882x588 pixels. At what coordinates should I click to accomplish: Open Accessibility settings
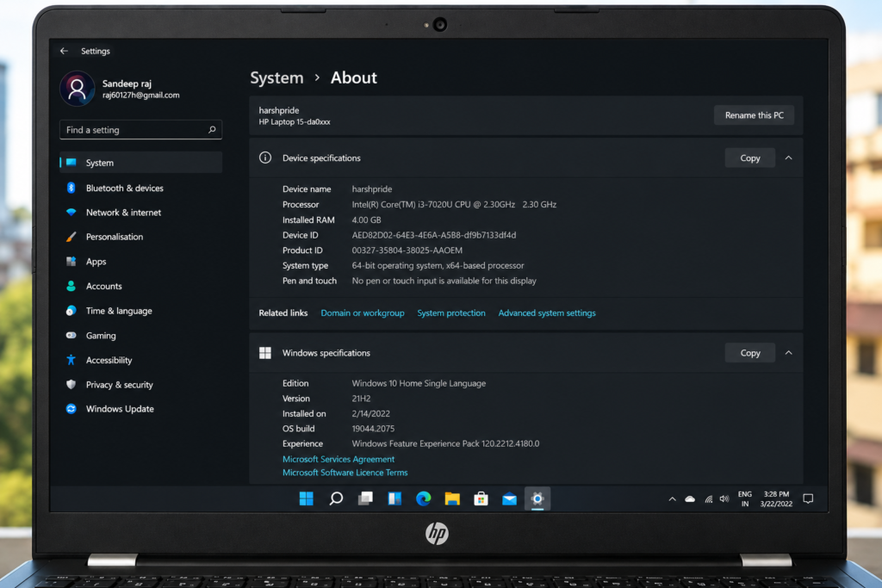click(140, 361)
